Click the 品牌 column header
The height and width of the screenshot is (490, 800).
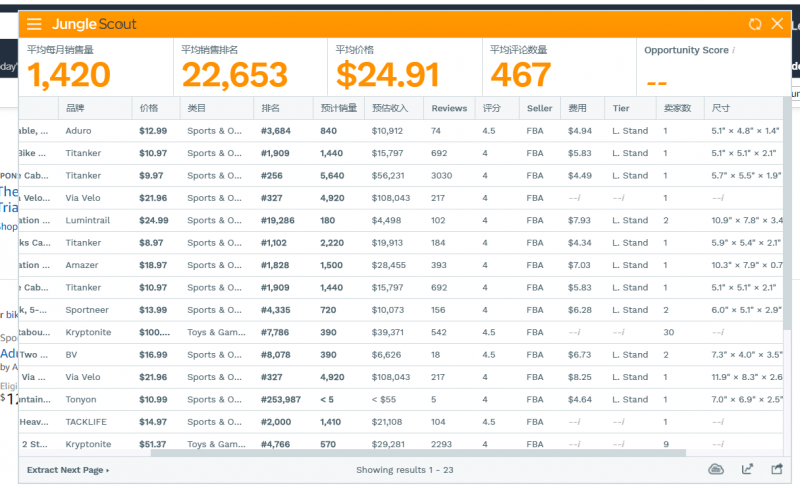pos(75,108)
